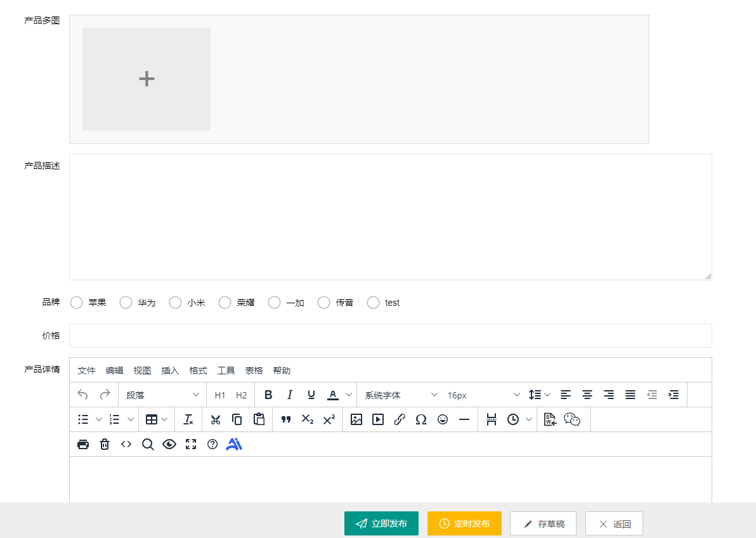Apply superscript formatting
Viewport: 756px width, 538px height.
329,419
